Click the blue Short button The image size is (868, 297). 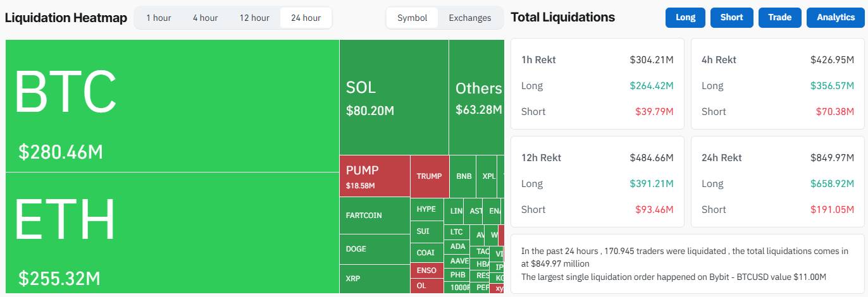731,18
